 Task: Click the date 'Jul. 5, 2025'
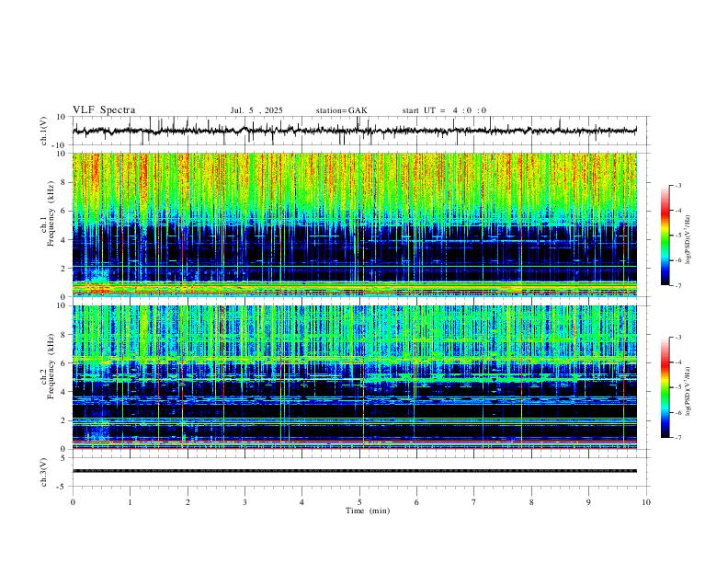(x=256, y=110)
